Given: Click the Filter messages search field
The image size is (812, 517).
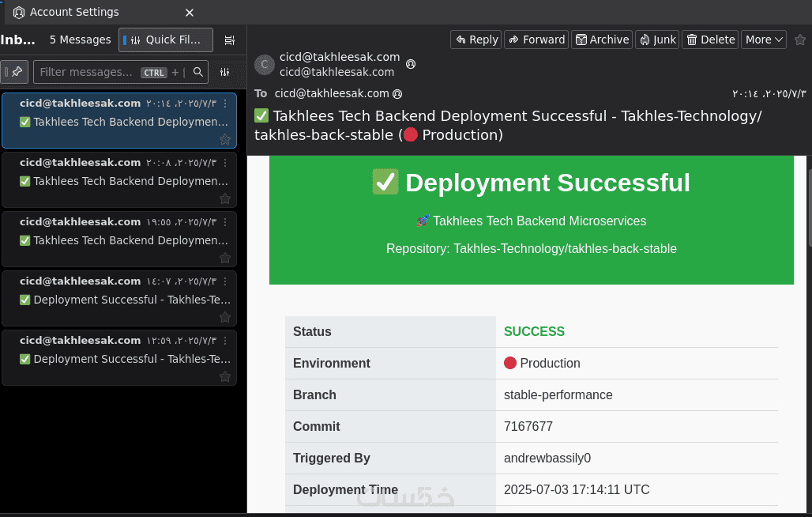Looking at the screenshot, I should pyautogui.click(x=87, y=72).
